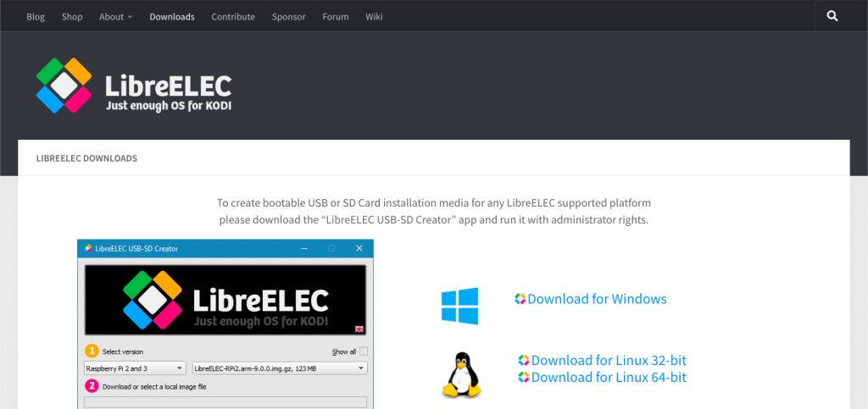Close the USB-SD Creator window

pyautogui.click(x=359, y=249)
